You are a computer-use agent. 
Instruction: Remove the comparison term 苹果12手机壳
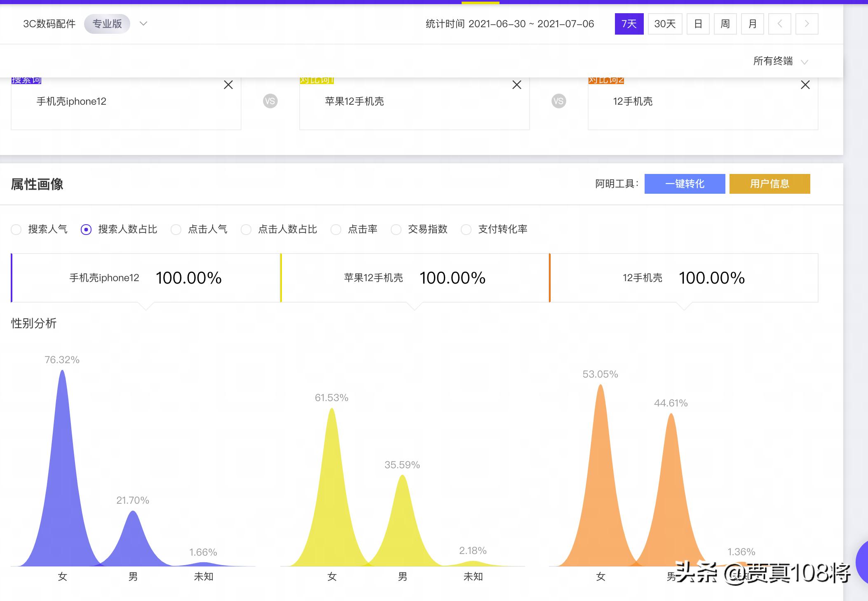point(517,85)
